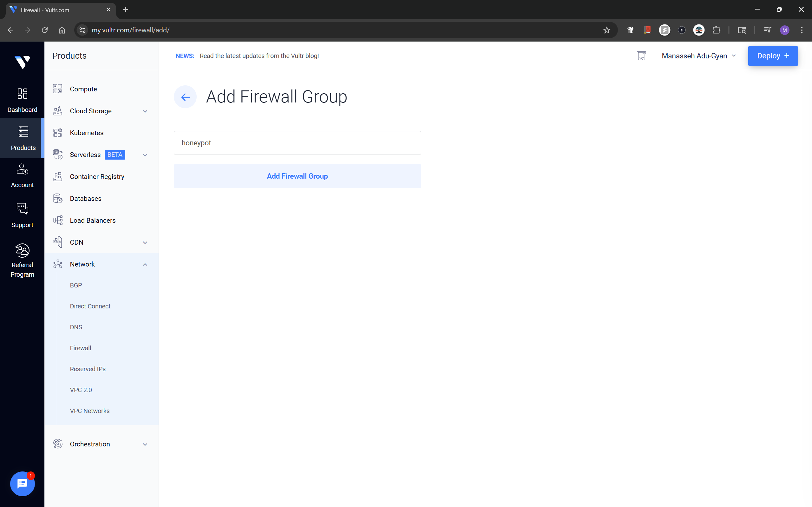Open the Chrome three-dot menu
The height and width of the screenshot is (507, 812).
(x=802, y=30)
